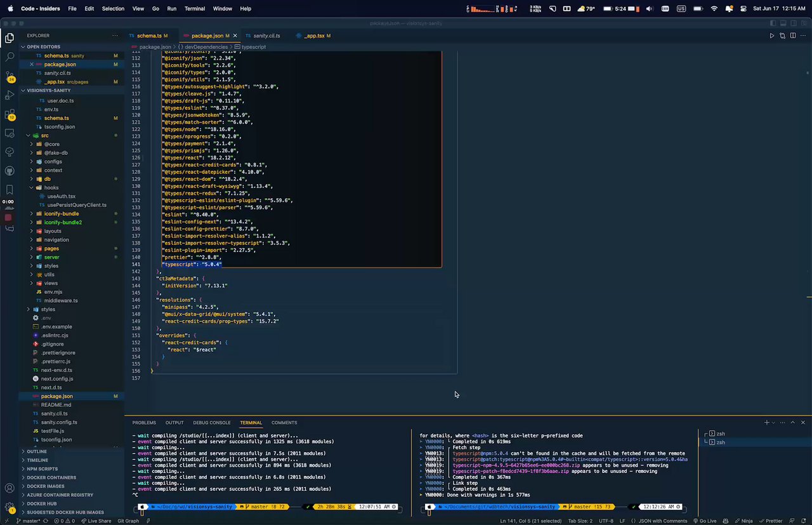
Task: Expand the @core folder
Action: pos(51,144)
